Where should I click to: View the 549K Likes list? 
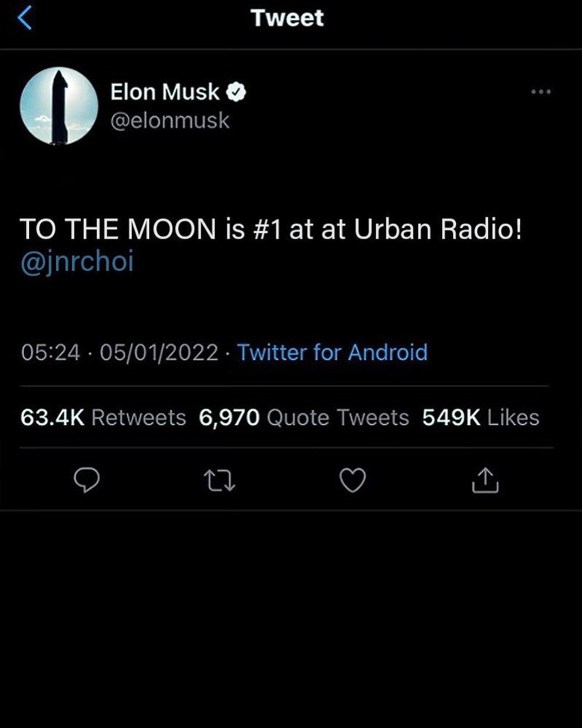[x=481, y=417]
